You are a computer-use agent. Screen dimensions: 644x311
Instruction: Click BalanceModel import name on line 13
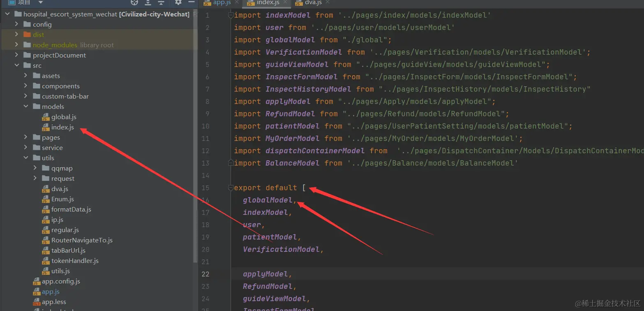(293, 163)
